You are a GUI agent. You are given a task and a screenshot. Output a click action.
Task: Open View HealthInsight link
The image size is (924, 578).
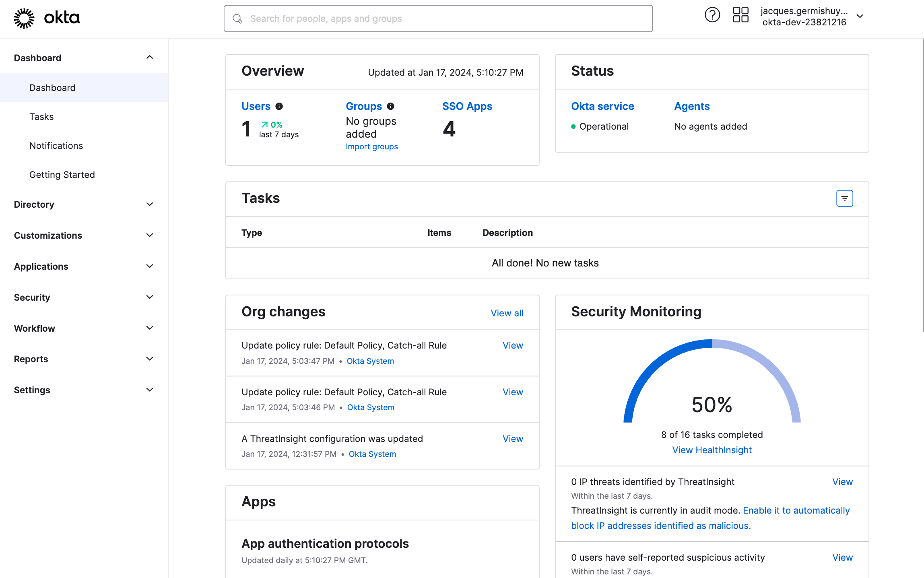pos(712,450)
